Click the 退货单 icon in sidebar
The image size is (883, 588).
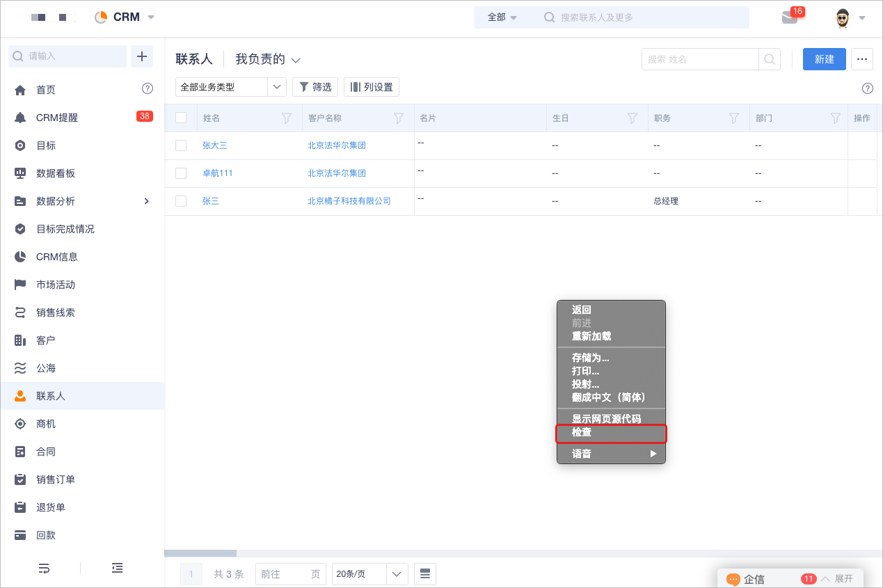click(20, 507)
